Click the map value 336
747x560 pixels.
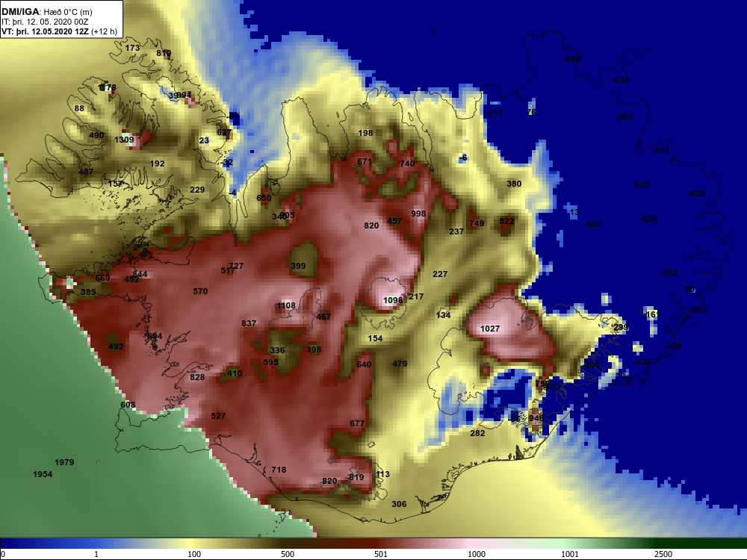tap(277, 350)
